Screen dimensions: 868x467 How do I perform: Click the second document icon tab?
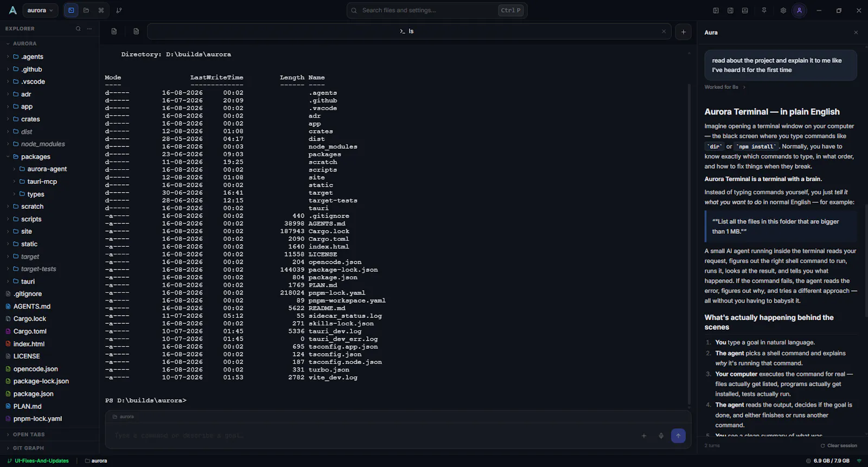(136, 31)
